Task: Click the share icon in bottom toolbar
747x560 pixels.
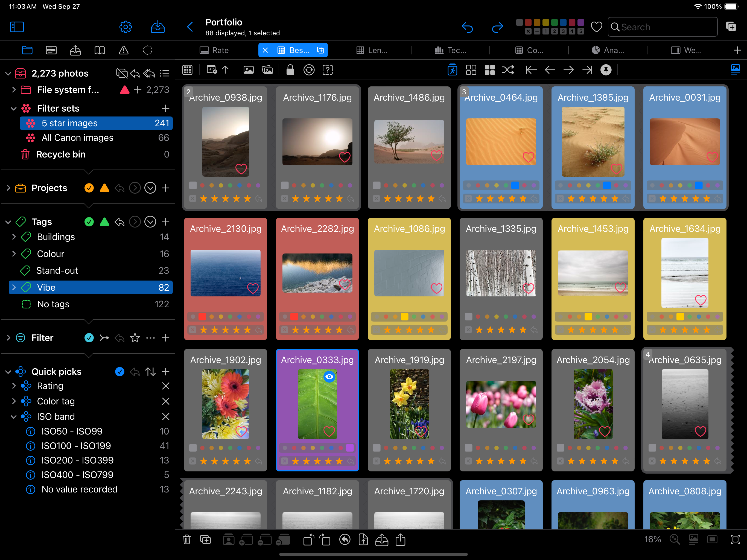Action: click(401, 539)
